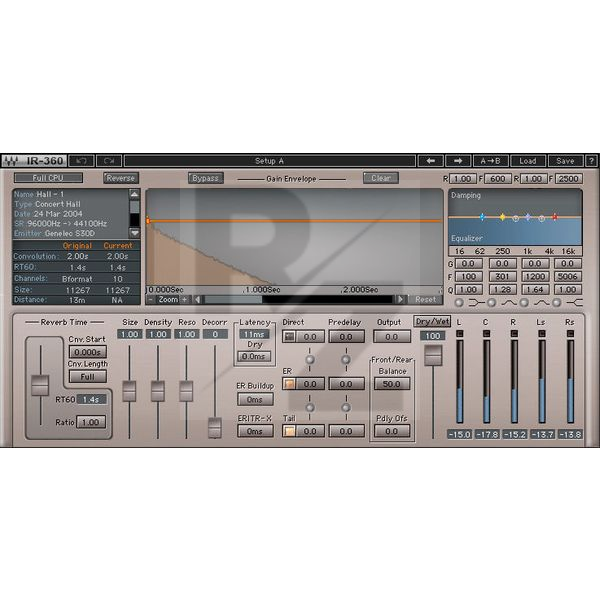Click the Density slider handle
Viewport: 600px width, 600px height.
coord(158,391)
